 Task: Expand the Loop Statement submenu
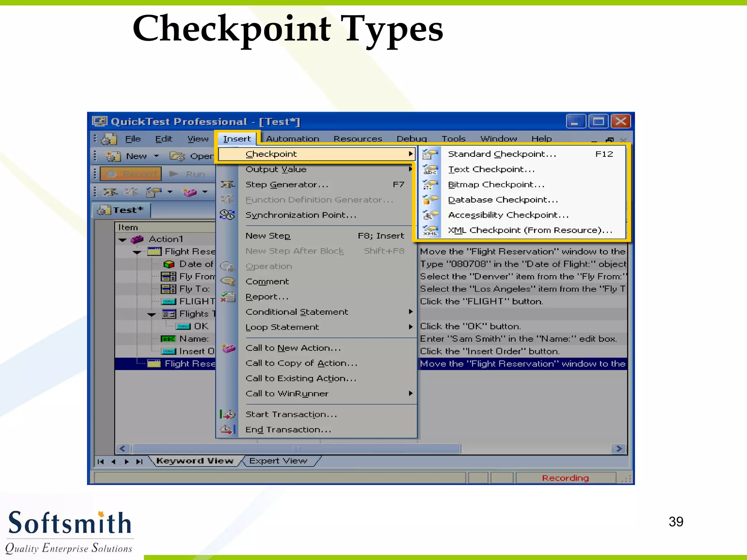(x=411, y=327)
